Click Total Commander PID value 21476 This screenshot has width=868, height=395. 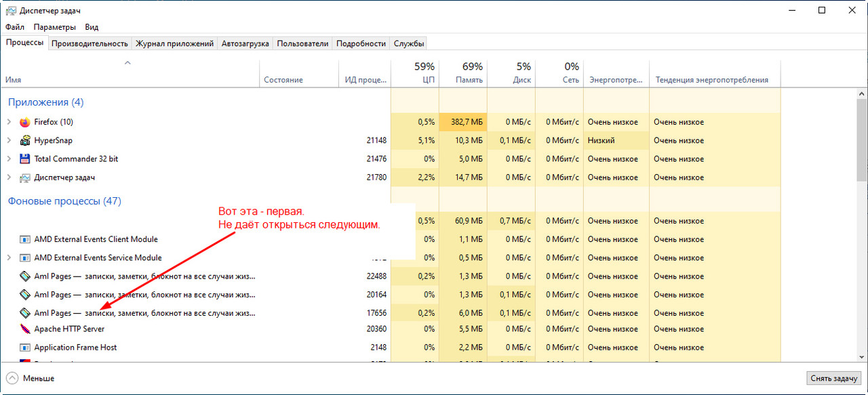pyautogui.click(x=376, y=159)
